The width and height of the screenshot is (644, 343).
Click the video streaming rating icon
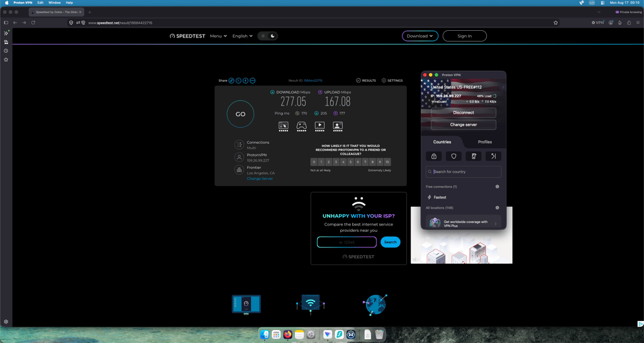(319, 126)
